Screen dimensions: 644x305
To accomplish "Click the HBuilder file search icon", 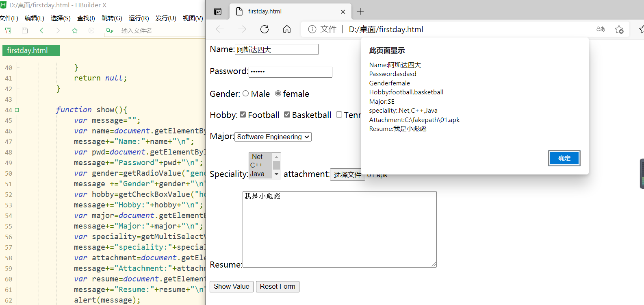I will pos(109,30).
